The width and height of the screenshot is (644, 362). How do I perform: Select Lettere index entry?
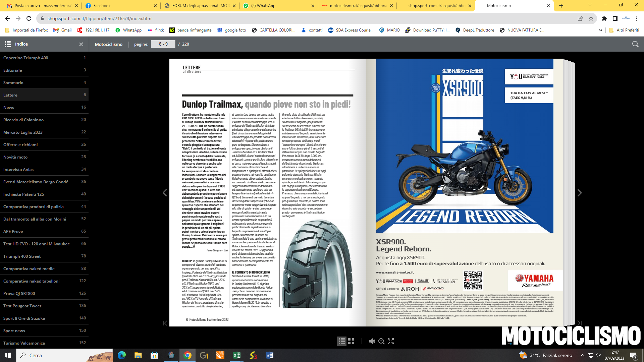(44, 95)
